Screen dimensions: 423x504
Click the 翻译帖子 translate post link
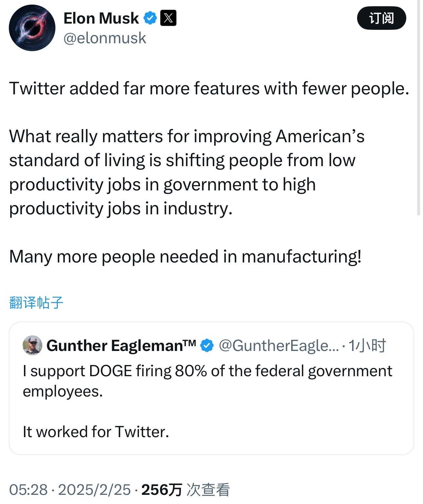pyautogui.click(x=36, y=302)
